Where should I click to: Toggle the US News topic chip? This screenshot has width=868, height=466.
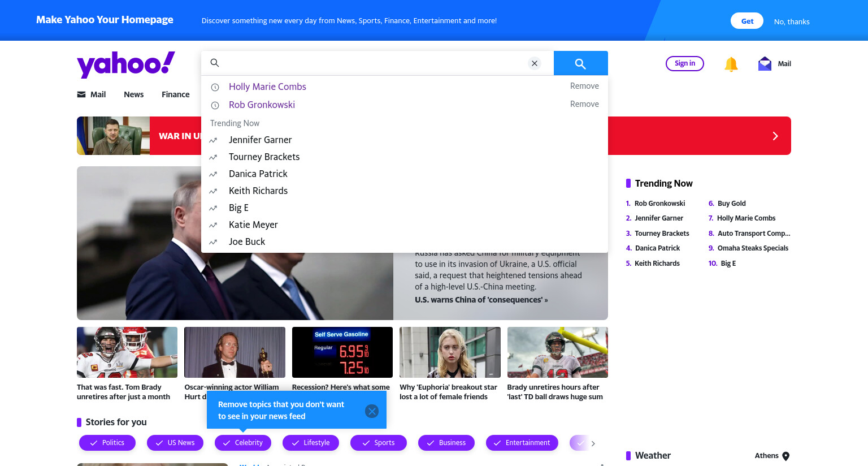(x=175, y=443)
